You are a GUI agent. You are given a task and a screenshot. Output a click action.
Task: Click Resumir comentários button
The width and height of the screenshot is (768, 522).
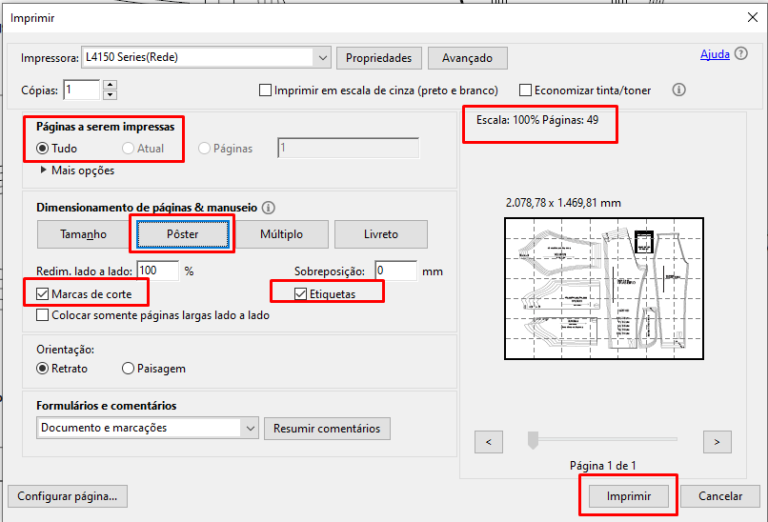(x=327, y=428)
